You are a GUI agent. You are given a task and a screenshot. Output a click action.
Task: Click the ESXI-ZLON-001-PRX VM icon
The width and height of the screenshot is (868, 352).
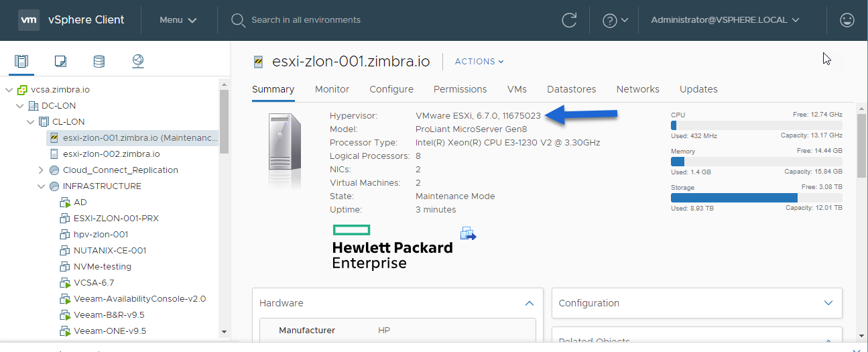pyautogui.click(x=65, y=219)
